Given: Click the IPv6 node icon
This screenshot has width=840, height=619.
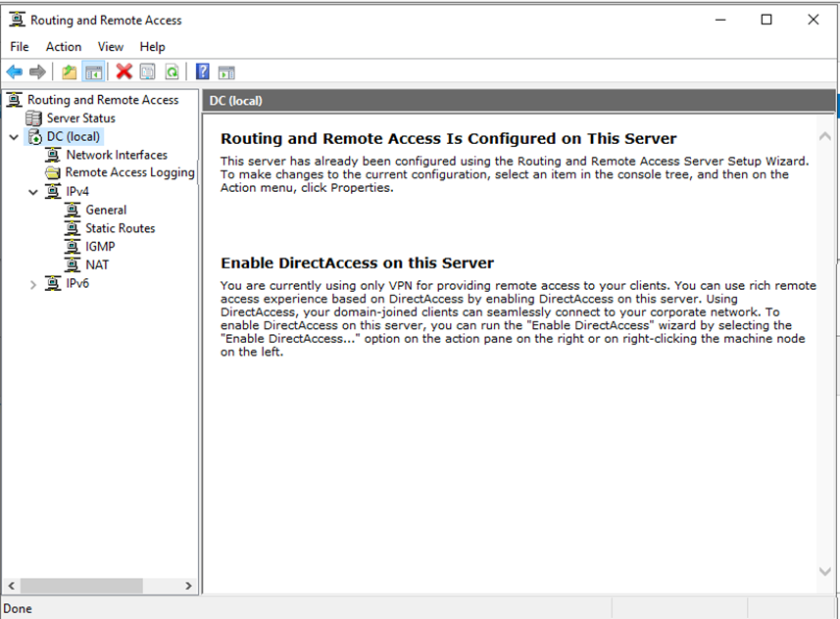Looking at the screenshot, I should (53, 283).
